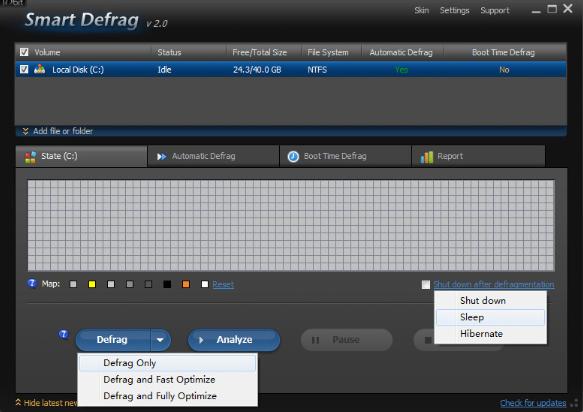
Task: Switch to the Boot Time Defrag tab
Action: tap(345, 157)
